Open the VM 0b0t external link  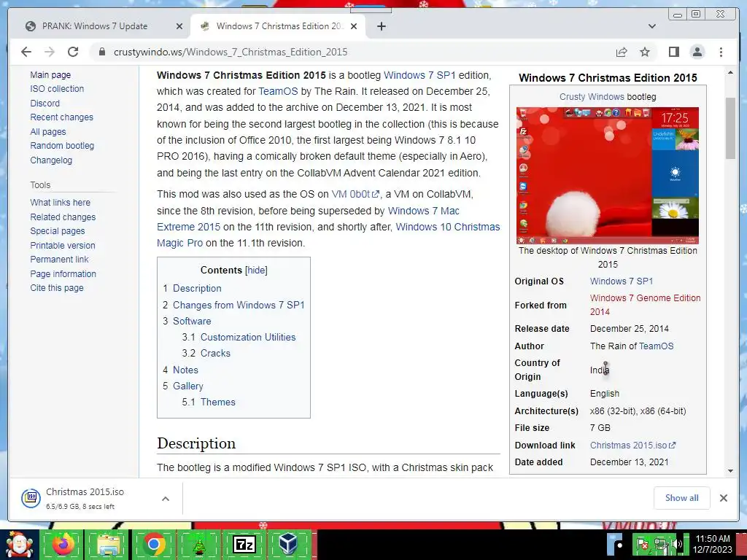(x=355, y=194)
